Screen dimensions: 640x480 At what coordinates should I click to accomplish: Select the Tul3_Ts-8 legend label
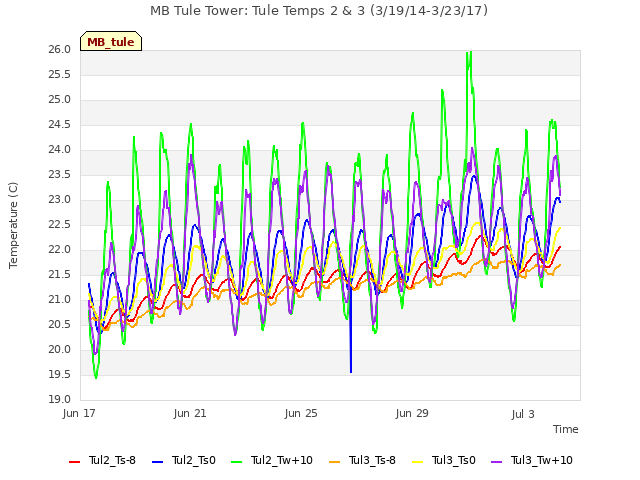[x=372, y=460]
